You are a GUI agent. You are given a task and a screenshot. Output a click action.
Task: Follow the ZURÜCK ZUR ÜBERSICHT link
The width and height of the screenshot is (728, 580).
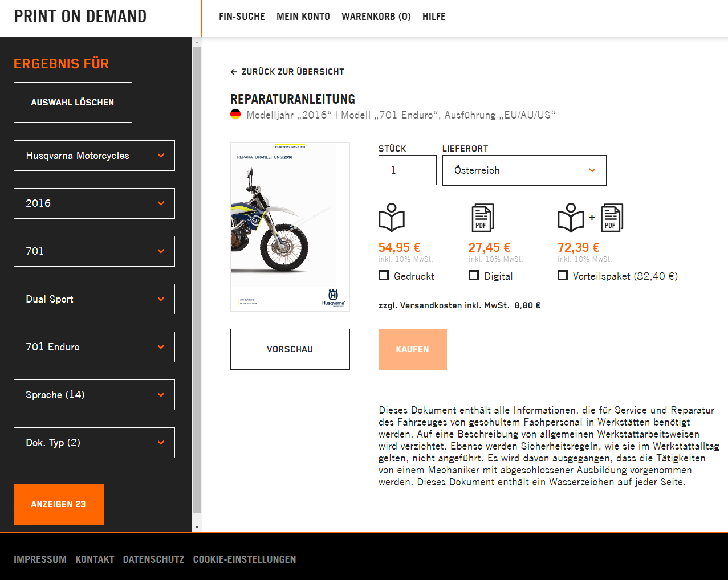click(x=287, y=72)
